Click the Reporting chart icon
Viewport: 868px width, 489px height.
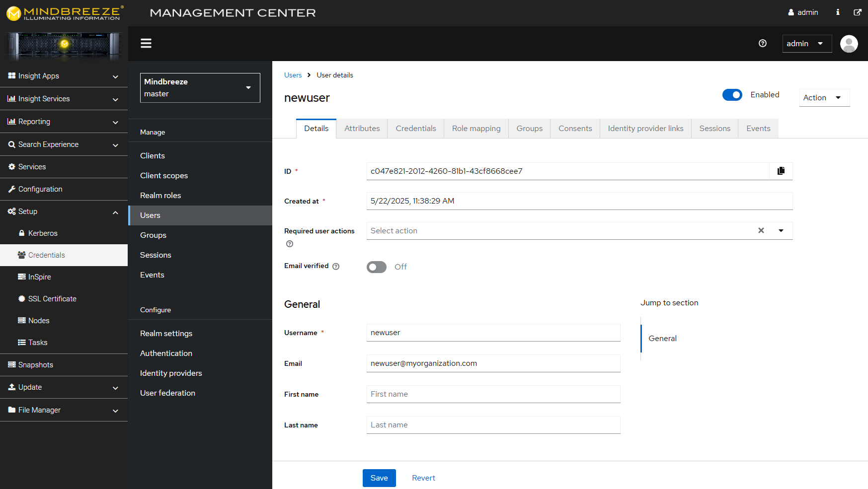(x=11, y=121)
